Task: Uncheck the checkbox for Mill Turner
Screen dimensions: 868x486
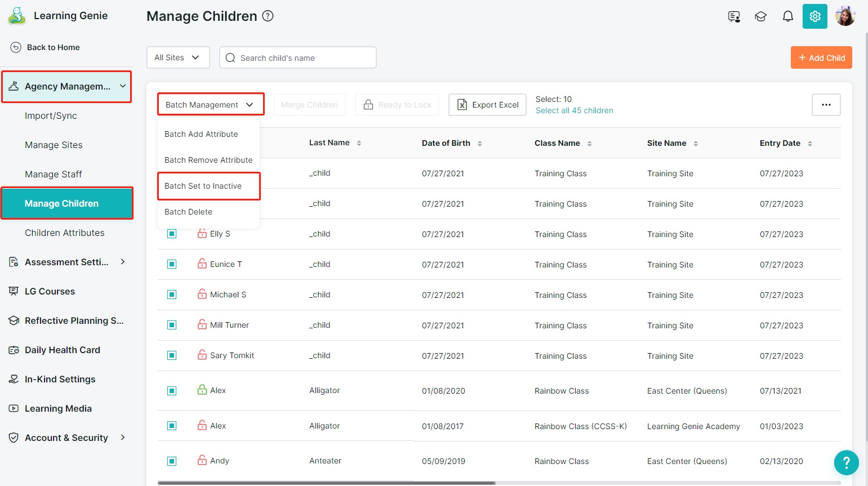Action: 172,325
